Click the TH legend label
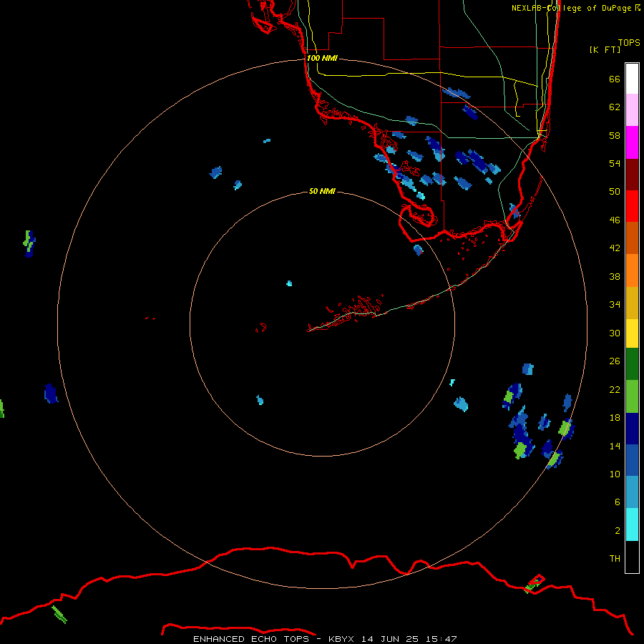 point(615,558)
